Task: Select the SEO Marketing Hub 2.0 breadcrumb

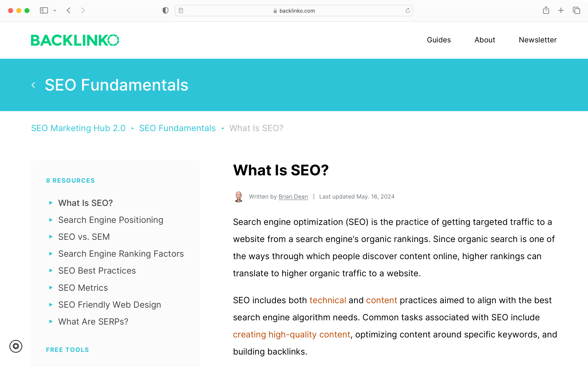Action: click(x=79, y=128)
